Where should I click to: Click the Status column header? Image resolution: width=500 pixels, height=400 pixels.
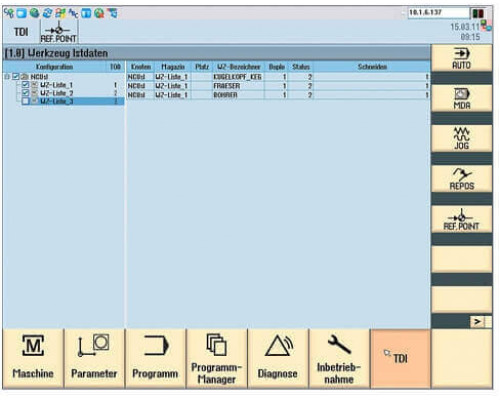(x=301, y=67)
